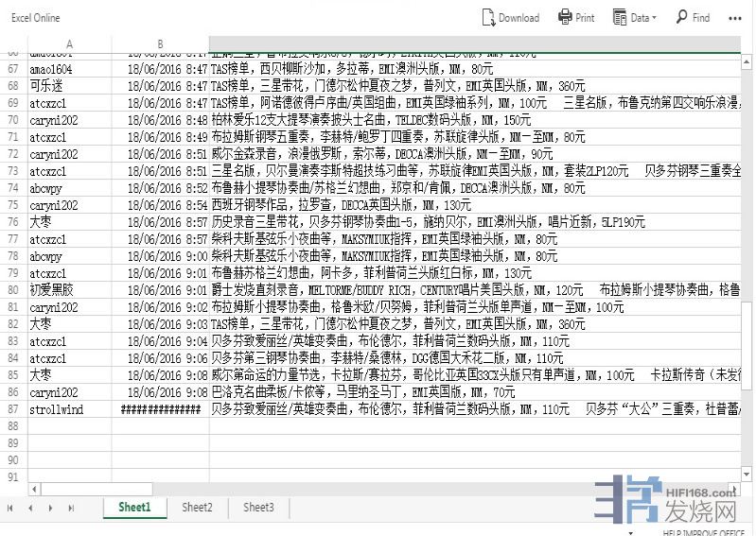
Task: Open the more options ellipsis menu
Action: click(735, 18)
